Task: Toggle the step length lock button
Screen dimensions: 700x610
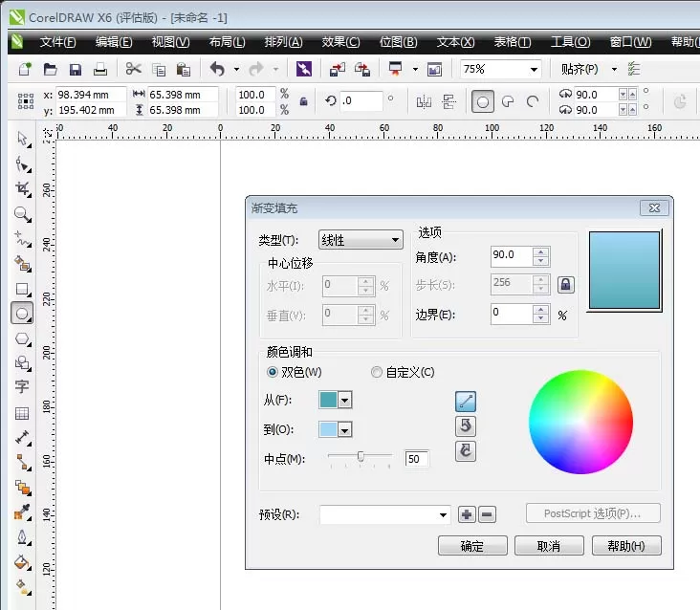Action: point(565,284)
